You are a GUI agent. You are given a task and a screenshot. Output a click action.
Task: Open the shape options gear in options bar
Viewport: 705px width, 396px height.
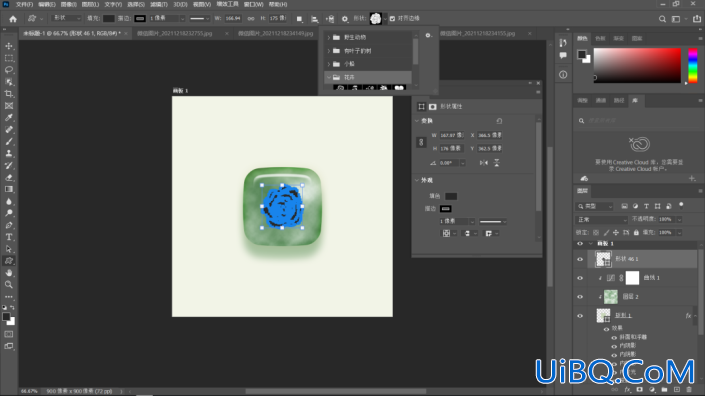(x=345, y=19)
